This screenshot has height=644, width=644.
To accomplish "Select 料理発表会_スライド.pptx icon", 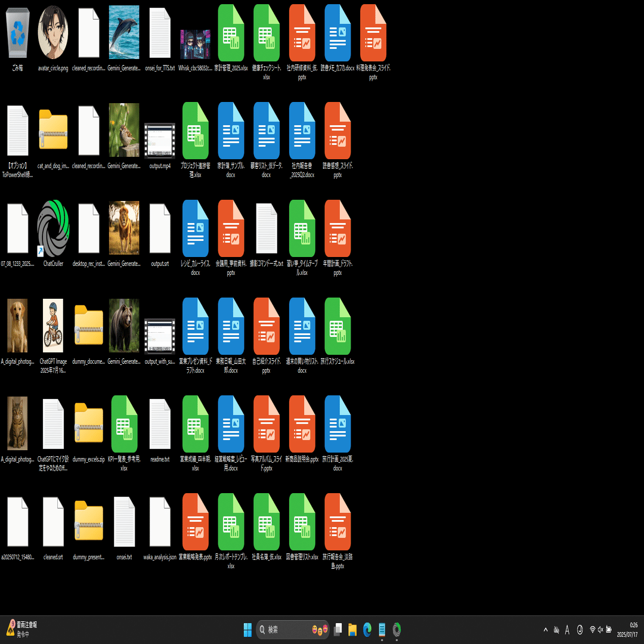I will [373, 33].
